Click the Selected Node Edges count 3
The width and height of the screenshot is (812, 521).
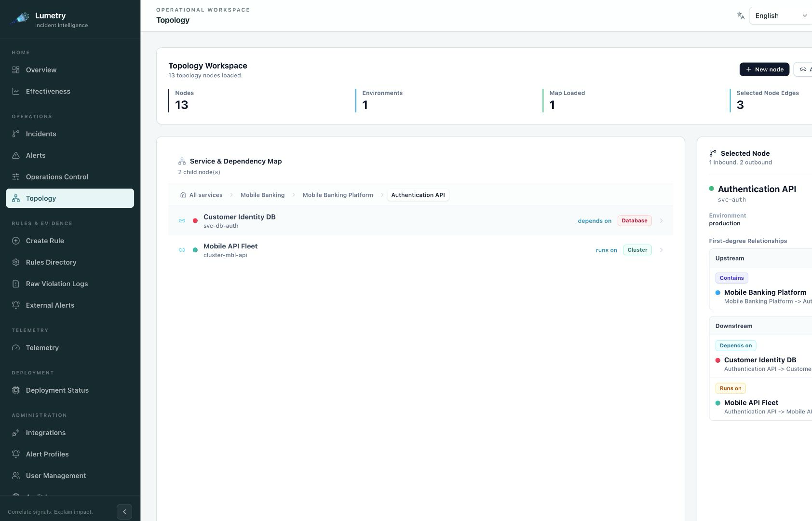[740, 105]
